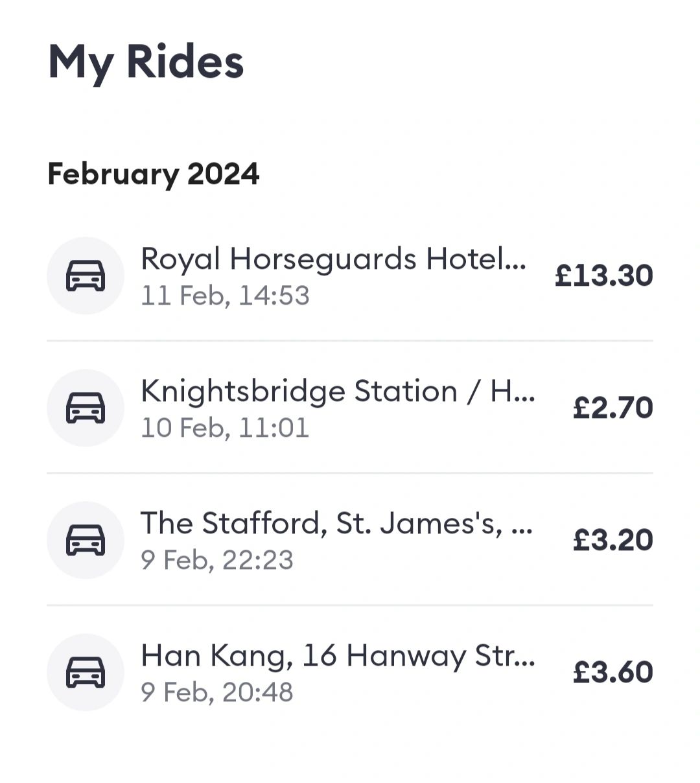Select the £13.30 fare amount
This screenshot has width=700, height=783.
[603, 275]
